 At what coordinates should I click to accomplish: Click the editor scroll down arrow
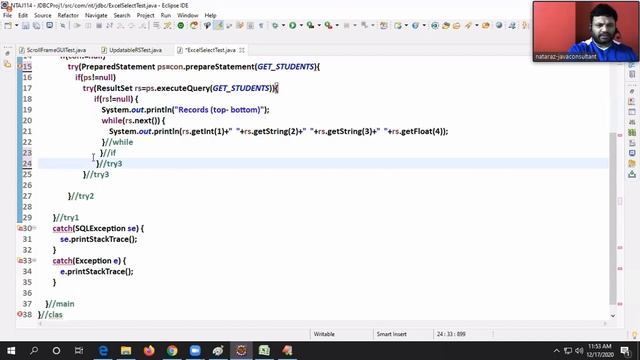coord(613,316)
